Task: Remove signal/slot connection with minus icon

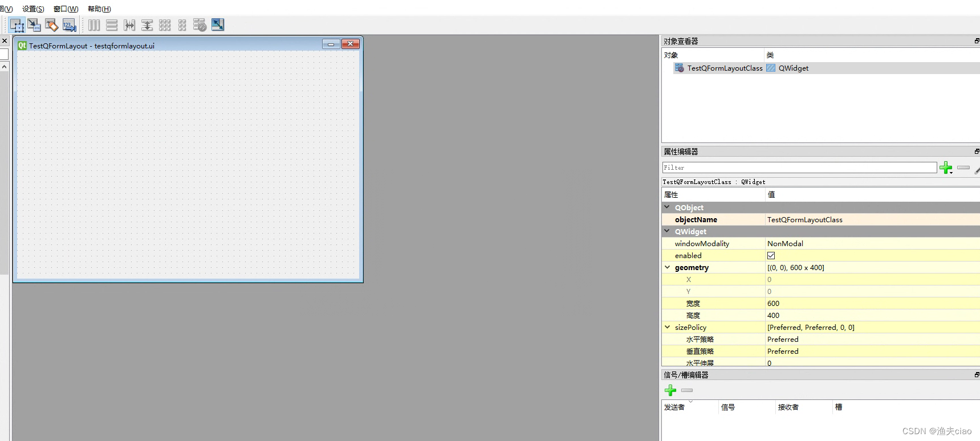Action: click(x=687, y=390)
